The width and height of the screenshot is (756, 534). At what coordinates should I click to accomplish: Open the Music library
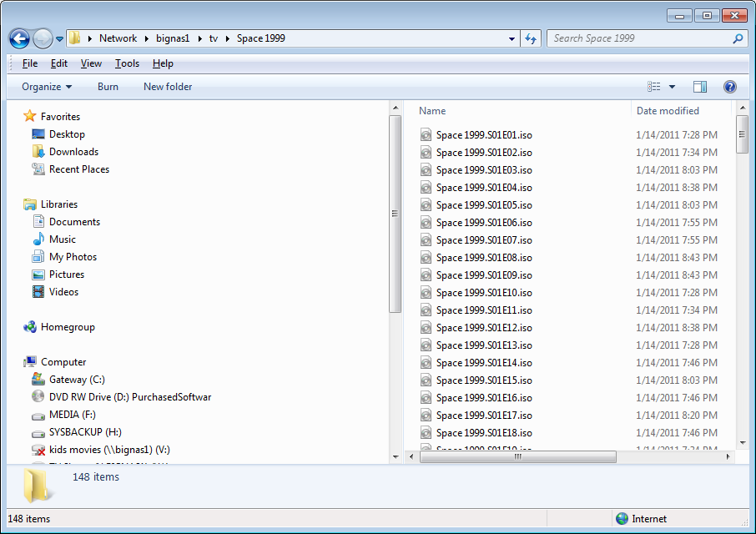[63, 239]
